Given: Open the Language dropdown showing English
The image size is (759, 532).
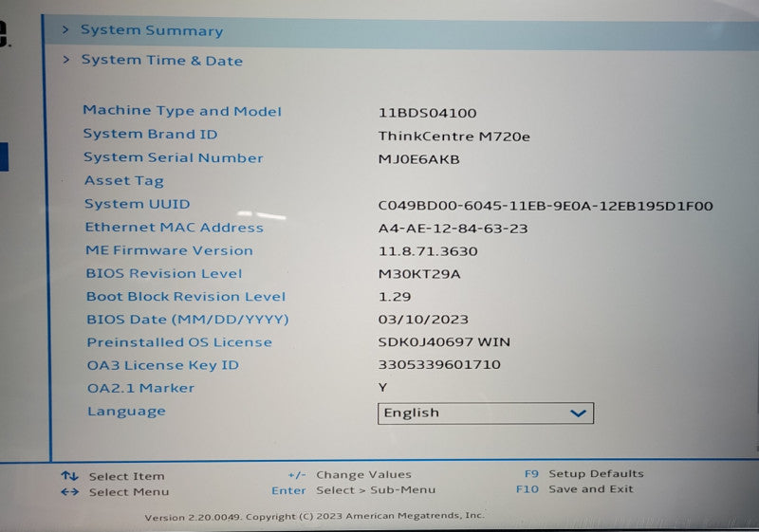Looking at the screenshot, I should pyautogui.click(x=486, y=413).
